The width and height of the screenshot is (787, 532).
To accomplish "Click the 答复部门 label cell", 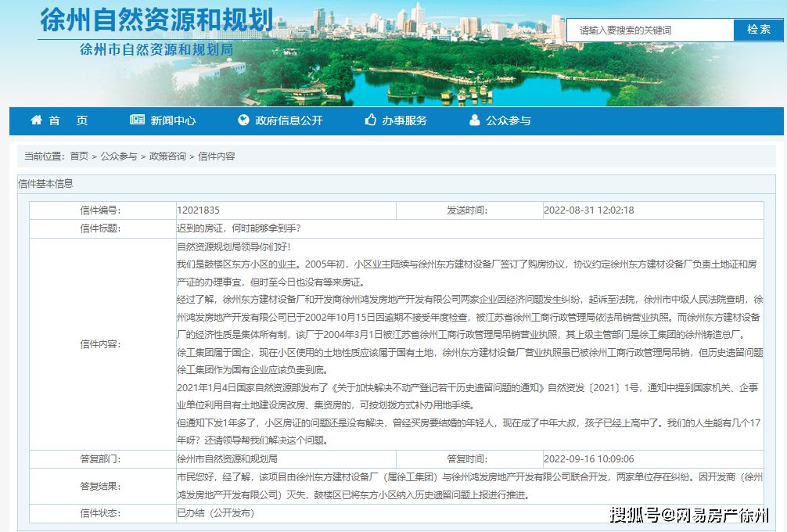I will [103, 458].
